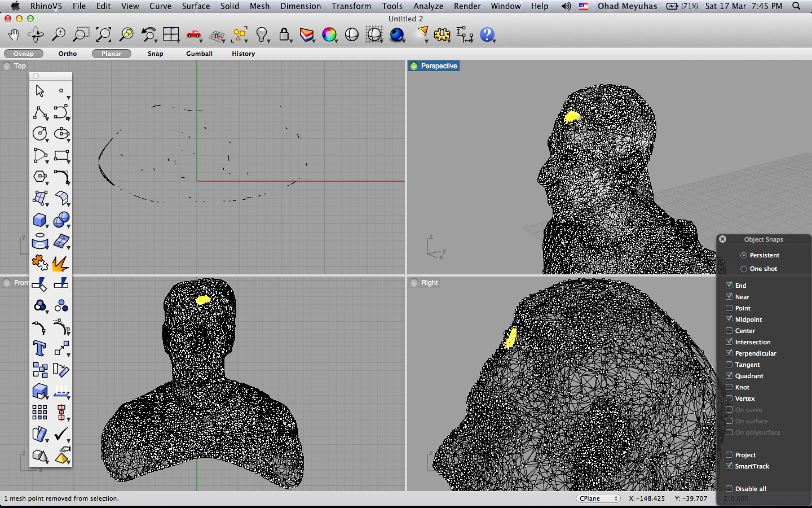Click the red car icon in toolbar

[193, 35]
